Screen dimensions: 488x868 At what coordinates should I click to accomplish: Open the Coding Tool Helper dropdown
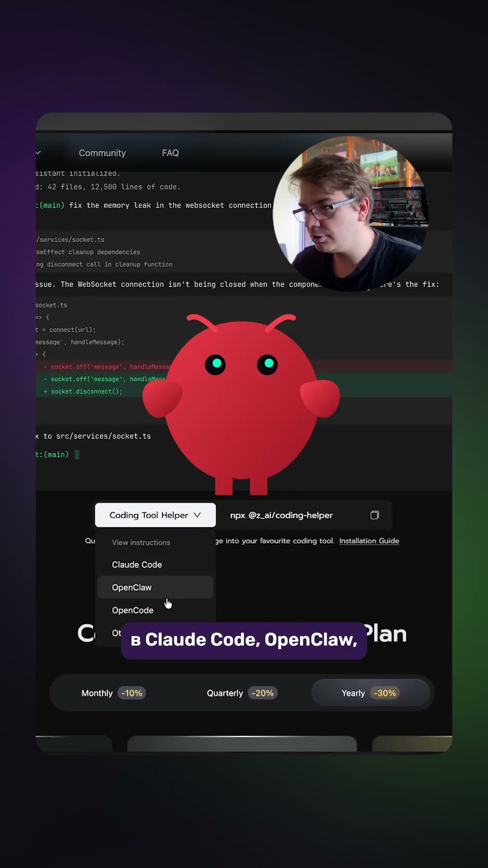point(155,515)
